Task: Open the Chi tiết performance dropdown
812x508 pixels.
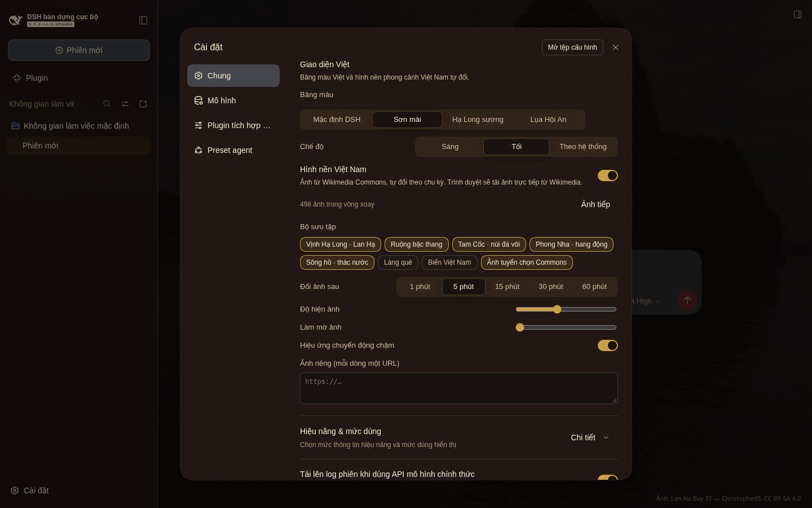Action: pyautogui.click(x=590, y=437)
